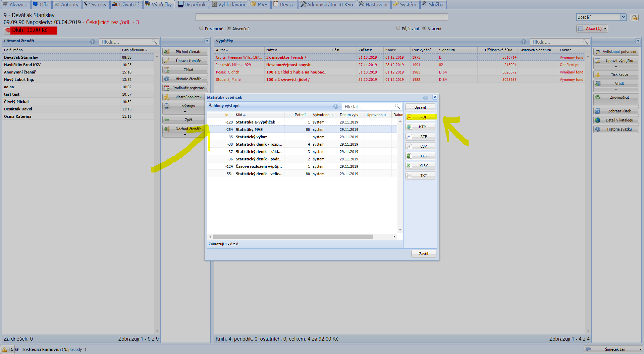Click the Zpět button
Viewport: 644px width, 354px height.
click(184, 120)
